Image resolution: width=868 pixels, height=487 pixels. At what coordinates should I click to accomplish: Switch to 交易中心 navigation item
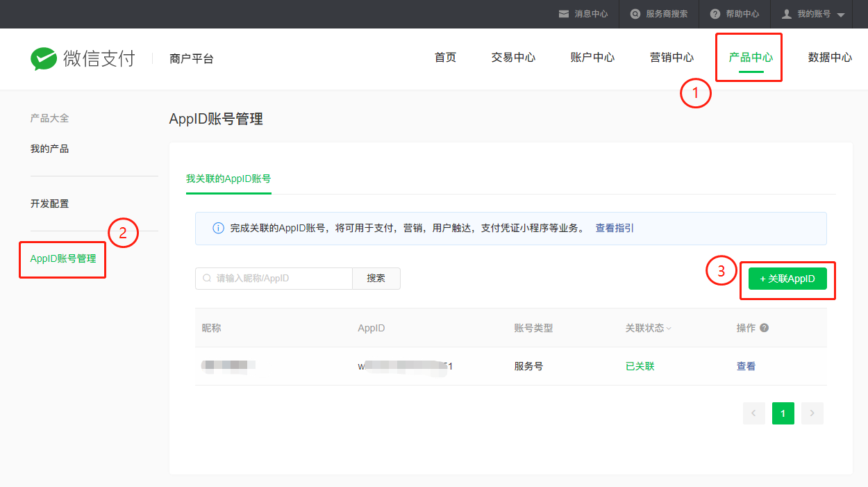(x=513, y=57)
